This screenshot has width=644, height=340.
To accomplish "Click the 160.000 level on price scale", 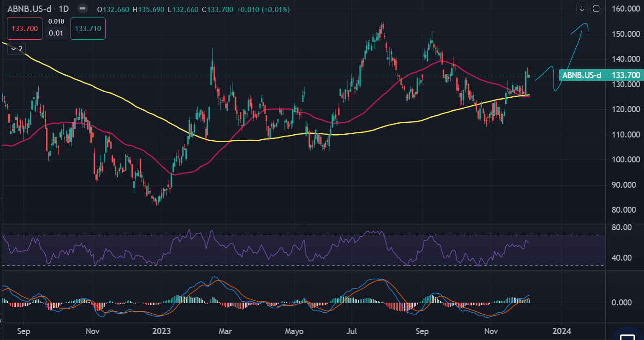I will 626,9.
